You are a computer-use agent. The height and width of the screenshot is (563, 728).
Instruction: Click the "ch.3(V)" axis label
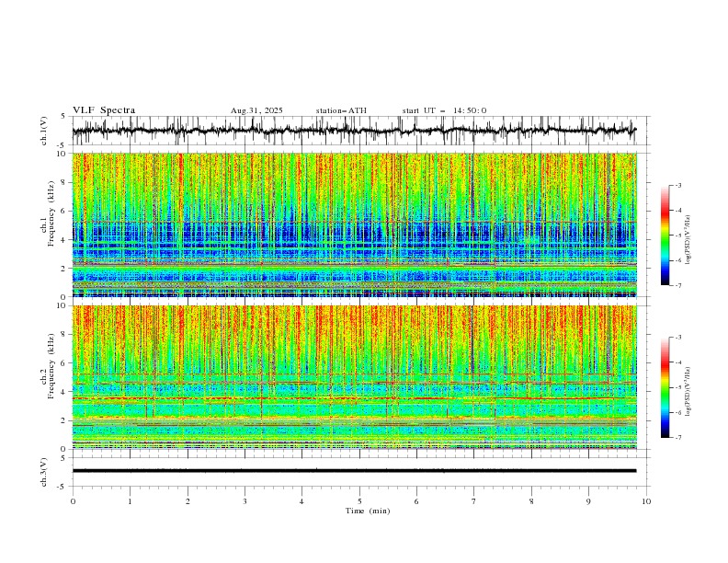coord(44,472)
